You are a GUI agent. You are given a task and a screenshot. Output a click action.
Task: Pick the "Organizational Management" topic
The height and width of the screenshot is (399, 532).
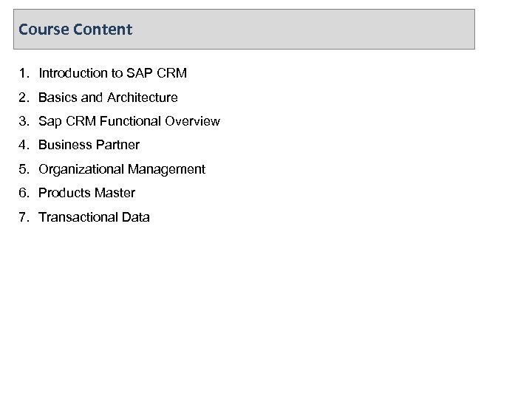122,169
